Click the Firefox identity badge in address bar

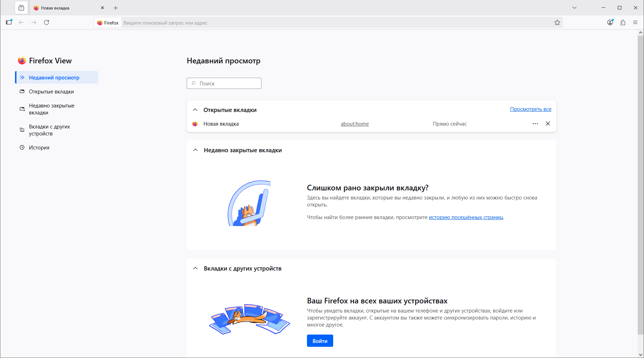coord(108,23)
